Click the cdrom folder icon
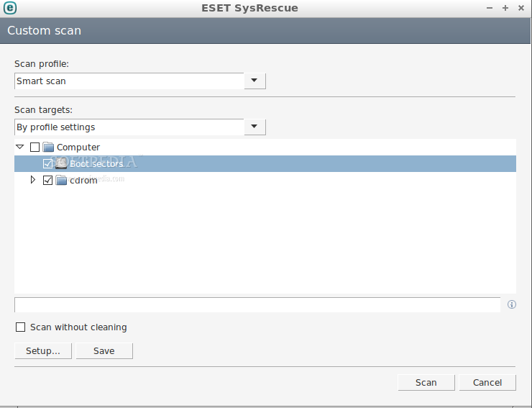Screen dimensions: 532x408 point(61,180)
